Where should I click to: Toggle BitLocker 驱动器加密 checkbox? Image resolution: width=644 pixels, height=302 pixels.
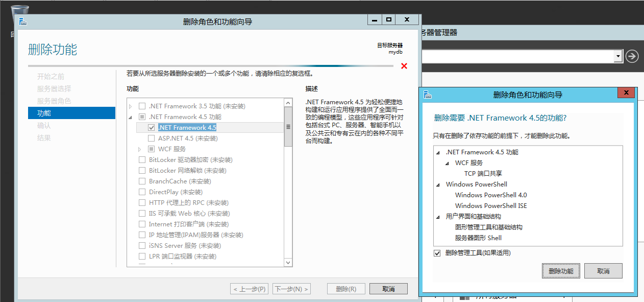coord(142,160)
